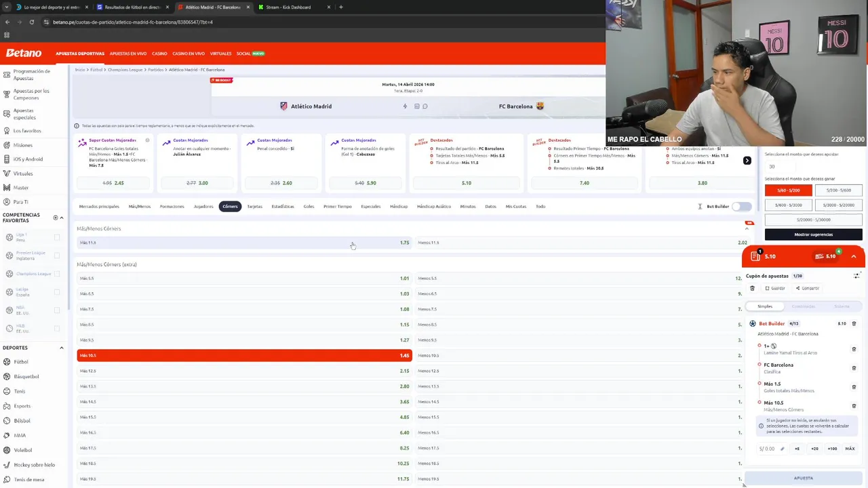
Task: Place bet with the APUESTA button
Action: [804, 478]
